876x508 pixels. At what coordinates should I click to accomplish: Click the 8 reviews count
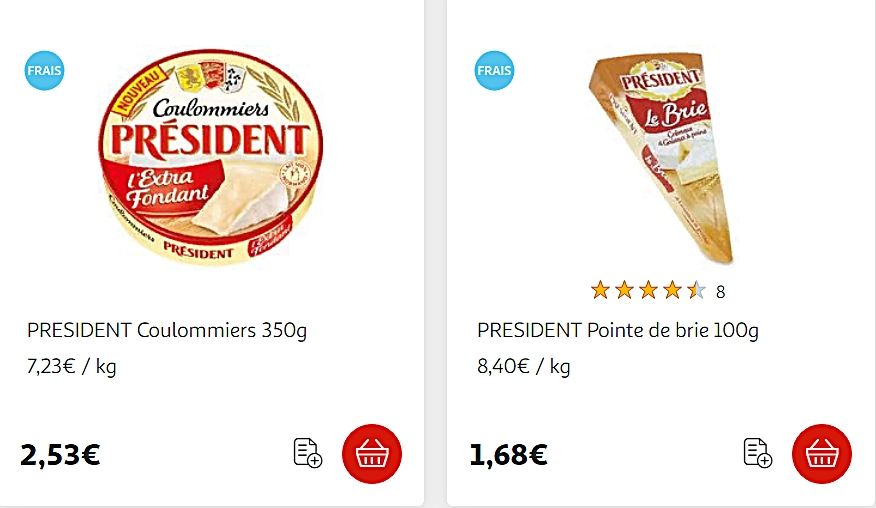pyautogui.click(x=720, y=292)
